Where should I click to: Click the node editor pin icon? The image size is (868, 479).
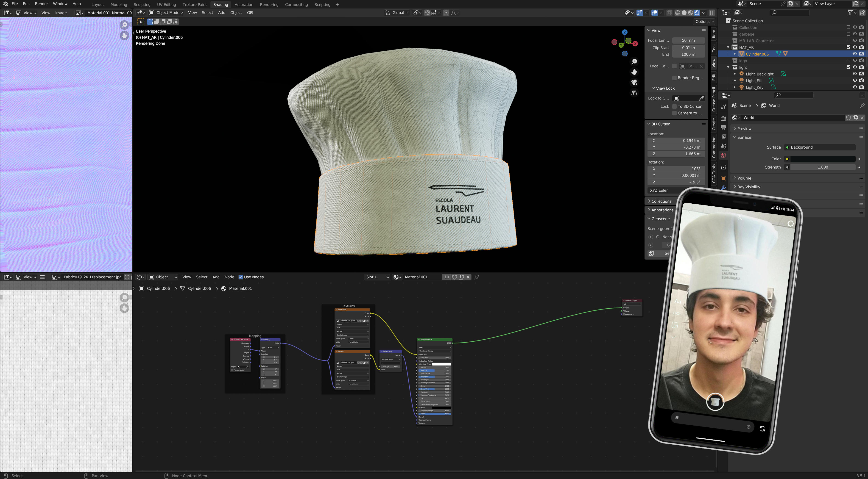pos(477,277)
